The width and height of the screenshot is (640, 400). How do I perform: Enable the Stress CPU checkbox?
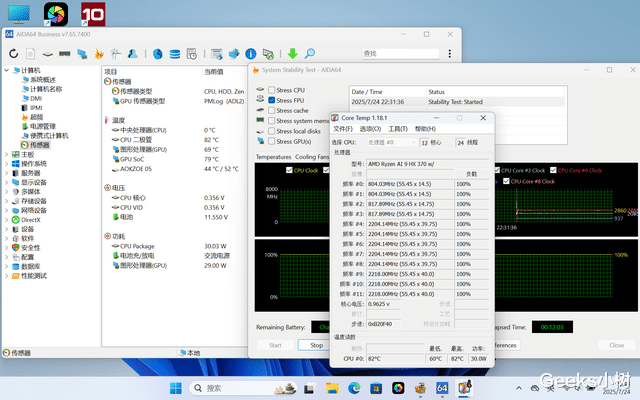tap(273, 91)
